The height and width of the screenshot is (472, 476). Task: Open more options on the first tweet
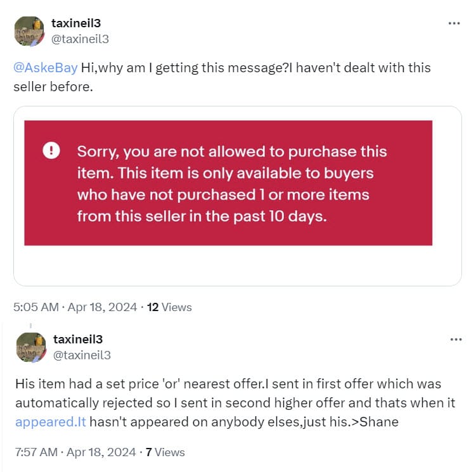pos(454,23)
